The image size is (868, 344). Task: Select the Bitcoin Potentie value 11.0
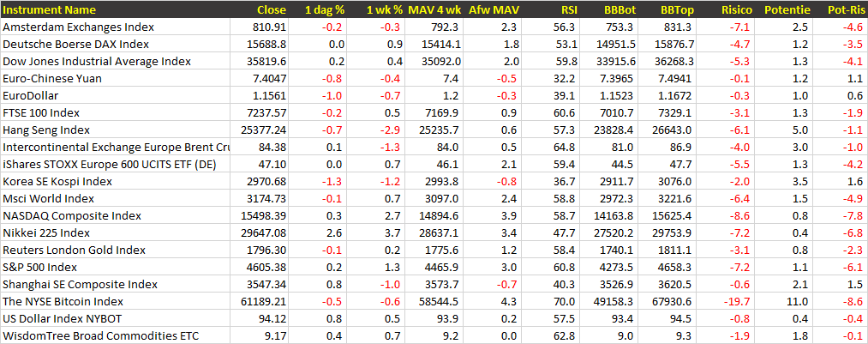(x=796, y=302)
